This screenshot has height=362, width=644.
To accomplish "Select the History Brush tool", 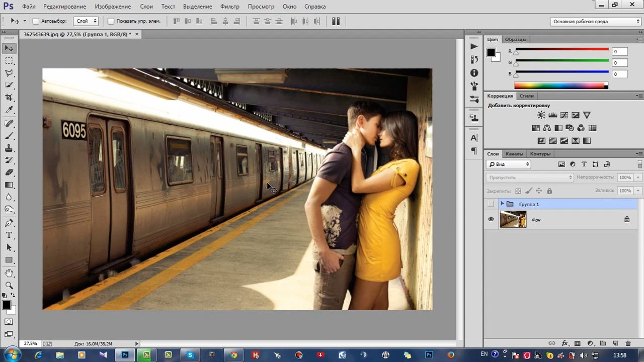I will [9, 160].
